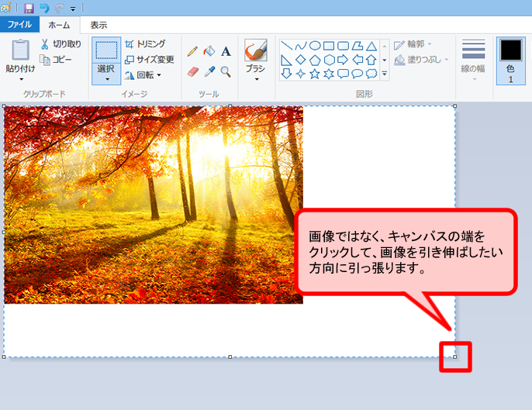Select the cloud callout shape
Viewport: 532px width, 410px height.
[371, 74]
